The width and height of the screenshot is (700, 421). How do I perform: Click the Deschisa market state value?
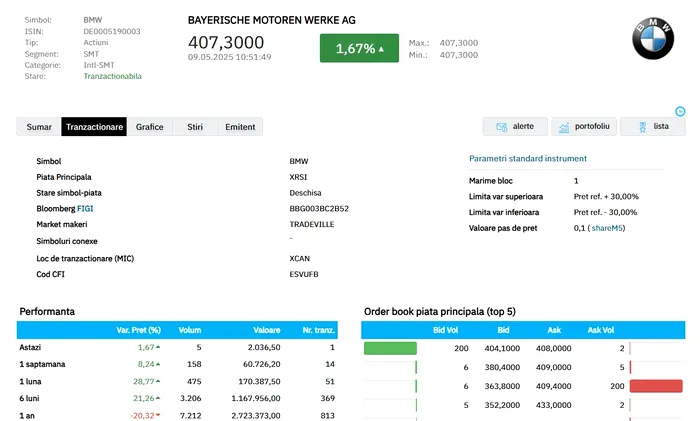(305, 193)
